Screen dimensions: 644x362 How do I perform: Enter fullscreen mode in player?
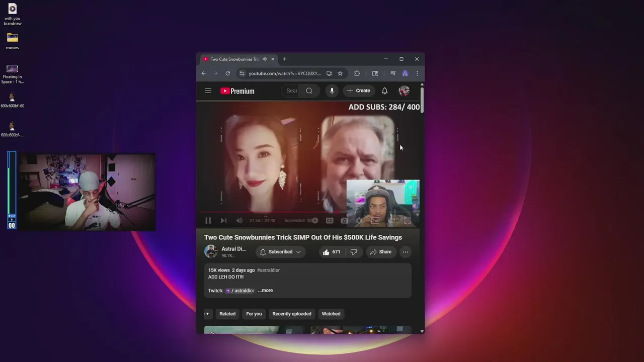(408, 221)
